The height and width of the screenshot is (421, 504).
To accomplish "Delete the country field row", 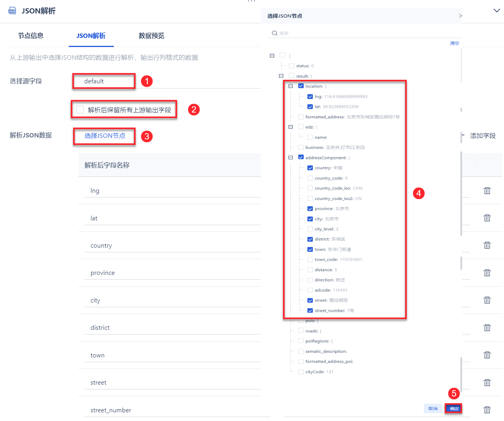I will coord(487,245).
